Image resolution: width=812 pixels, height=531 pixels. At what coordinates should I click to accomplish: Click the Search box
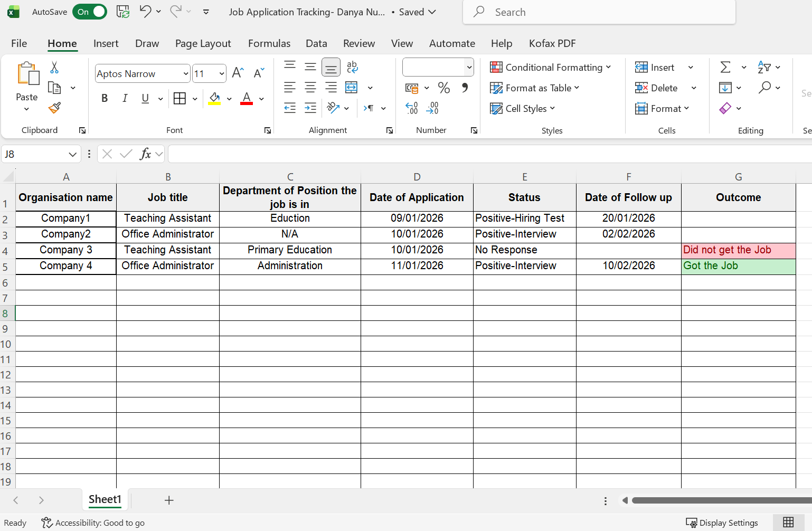click(x=599, y=12)
